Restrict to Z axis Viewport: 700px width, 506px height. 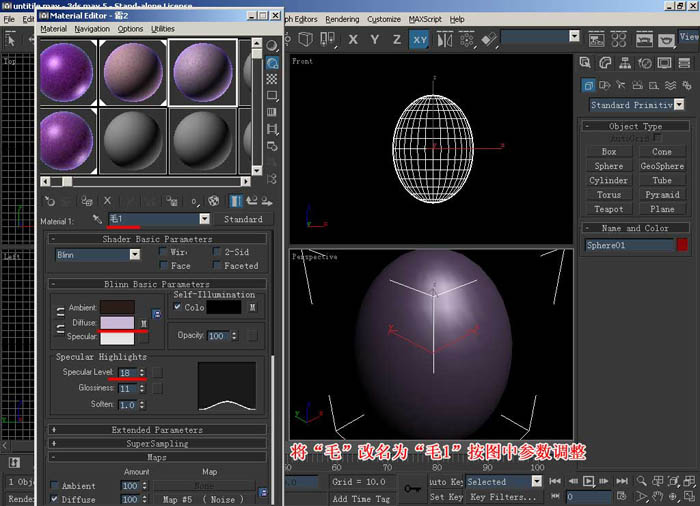pos(396,40)
